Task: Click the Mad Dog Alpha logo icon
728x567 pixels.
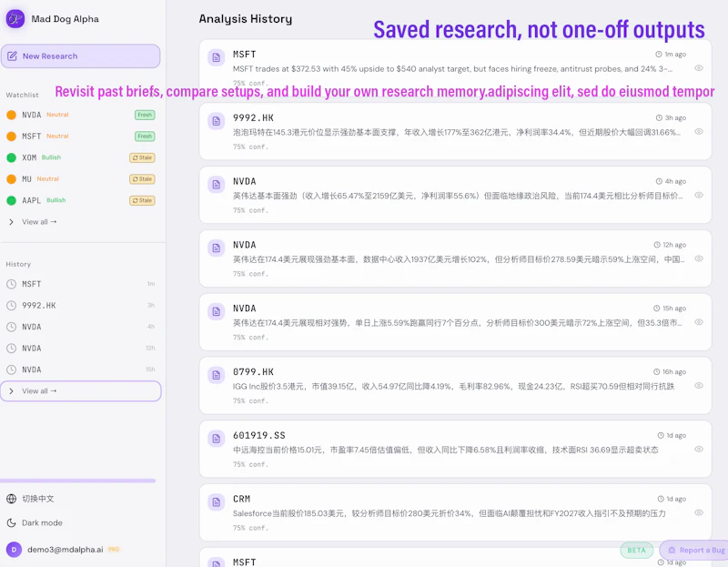Action: pyautogui.click(x=15, y=19)
